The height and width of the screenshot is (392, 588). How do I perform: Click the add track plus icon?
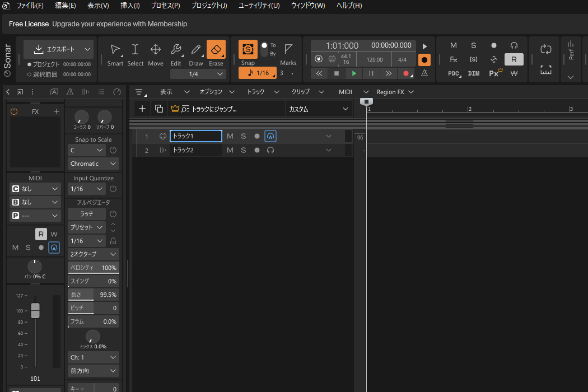click(142, 109)
